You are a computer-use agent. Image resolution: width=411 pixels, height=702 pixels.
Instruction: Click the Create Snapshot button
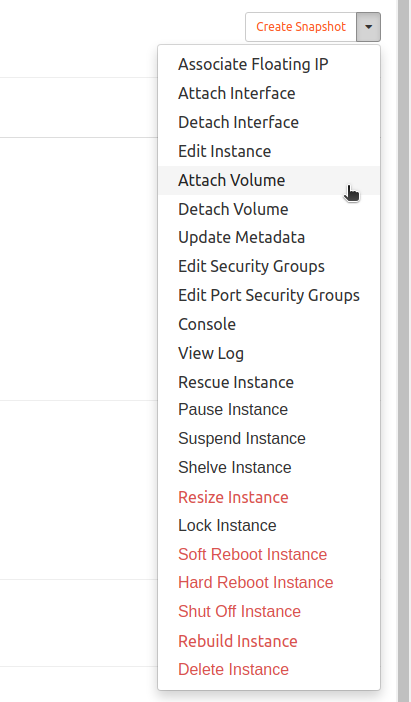[x=301, y=27]
